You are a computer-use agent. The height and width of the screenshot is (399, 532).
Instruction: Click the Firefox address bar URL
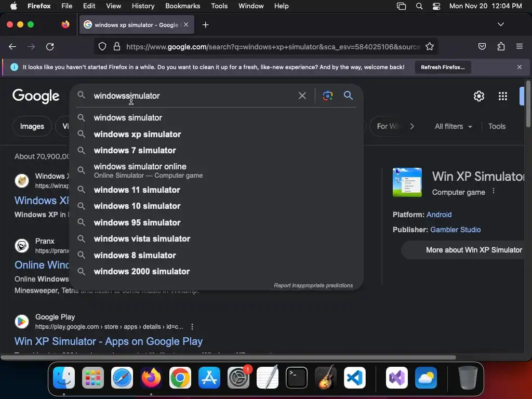273,46
